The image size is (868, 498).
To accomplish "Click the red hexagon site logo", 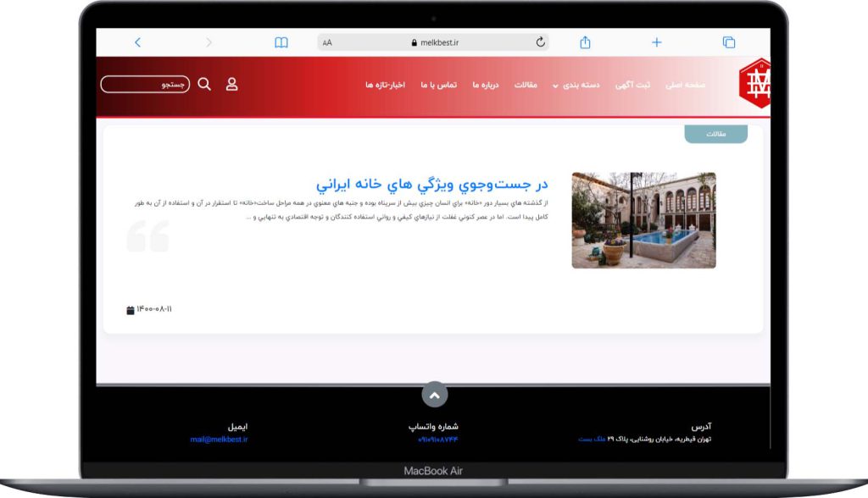I will 754,85.
